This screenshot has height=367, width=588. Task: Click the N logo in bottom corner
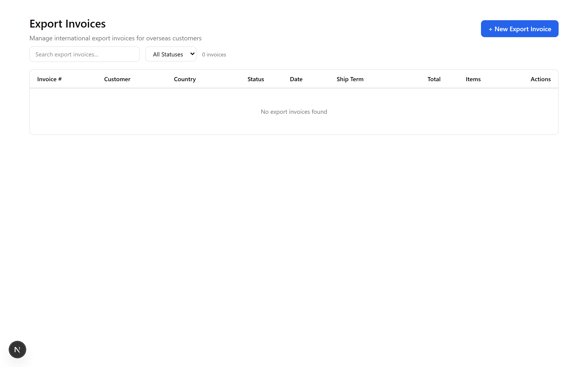tap(17, 349)
